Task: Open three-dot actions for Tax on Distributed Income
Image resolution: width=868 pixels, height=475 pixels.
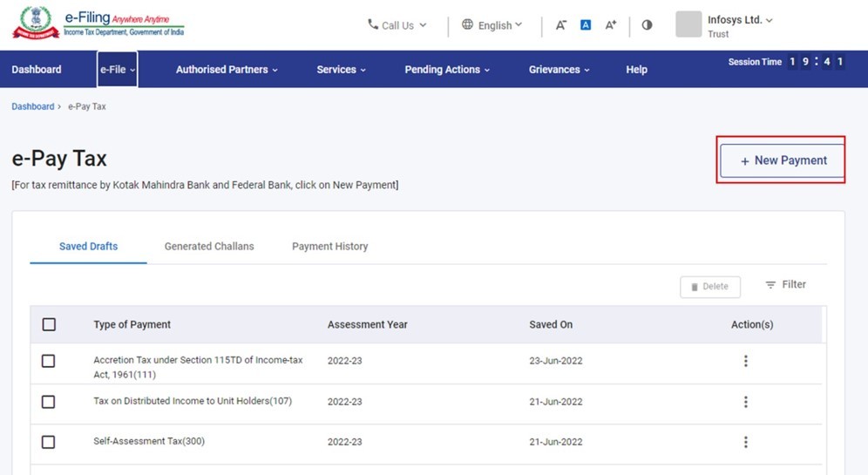Action: (x=745, y=402)
